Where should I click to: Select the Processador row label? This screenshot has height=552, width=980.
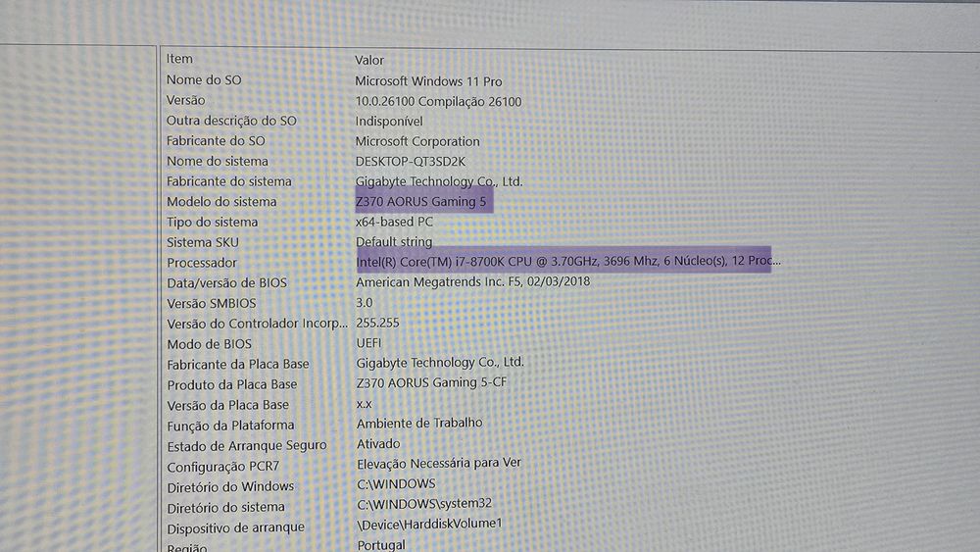point(202,263)
